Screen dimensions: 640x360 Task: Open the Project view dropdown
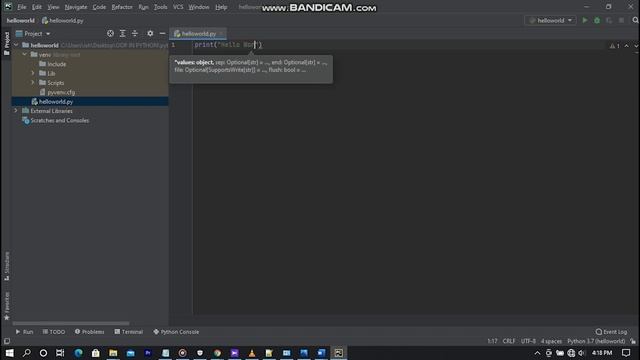point(33,33)
